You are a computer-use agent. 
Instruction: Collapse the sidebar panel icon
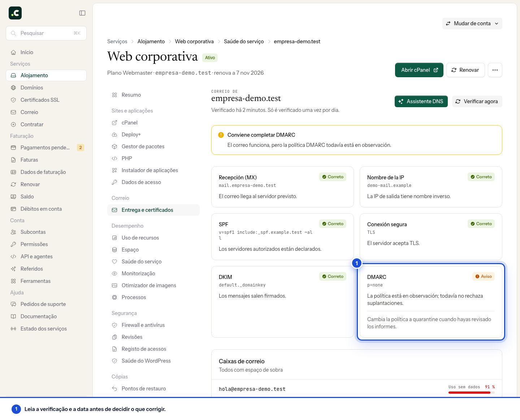[82, 13]
